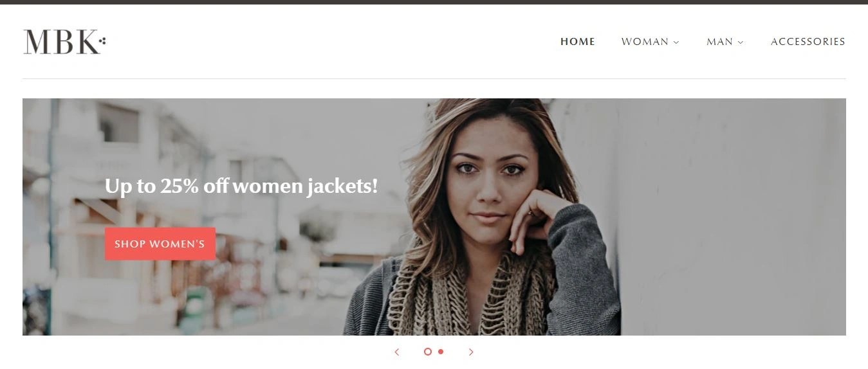Switch to the second slide dot
Viewport: 868px width, 369px height.
point(441,352)
